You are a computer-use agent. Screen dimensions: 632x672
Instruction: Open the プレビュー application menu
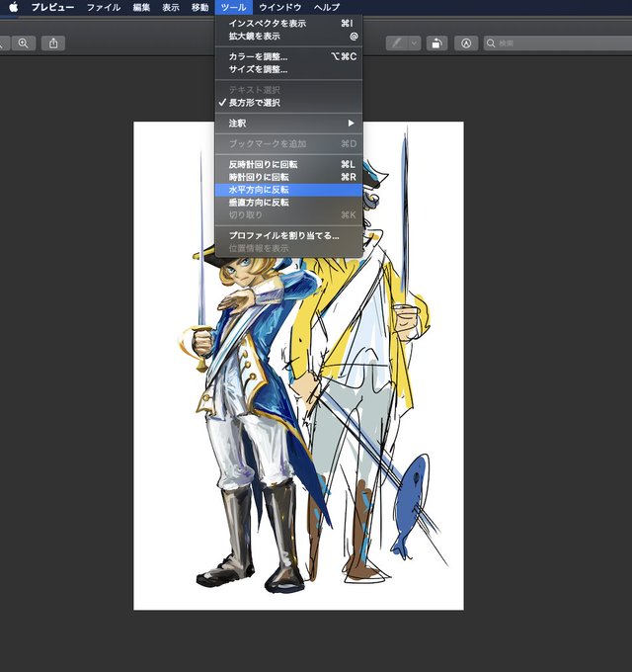point(52,7)
